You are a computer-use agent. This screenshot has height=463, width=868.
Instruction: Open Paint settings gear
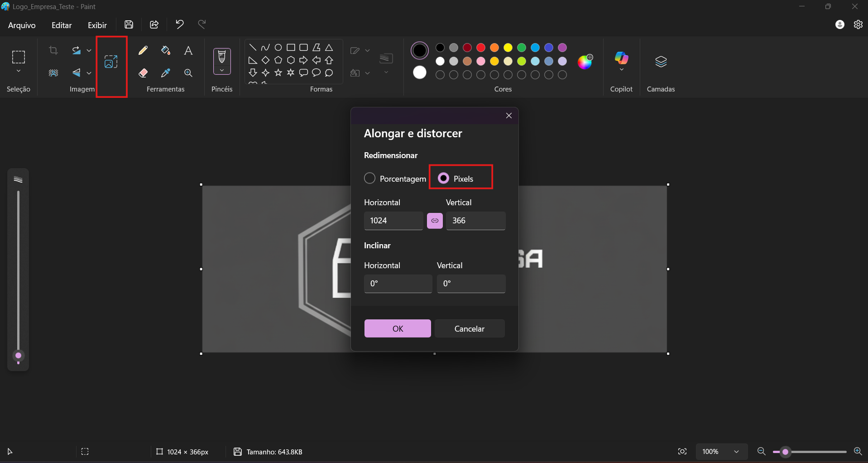coord(858,24)
